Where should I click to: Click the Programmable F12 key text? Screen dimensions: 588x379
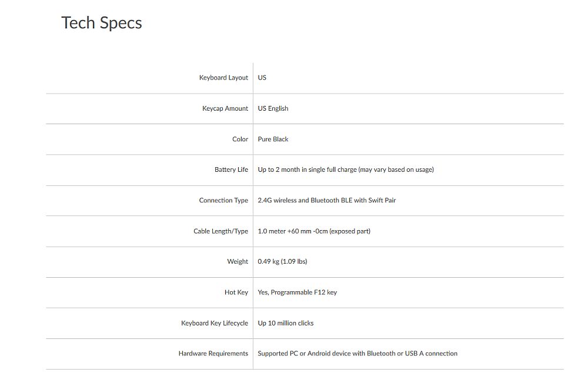tap(297, 292)
